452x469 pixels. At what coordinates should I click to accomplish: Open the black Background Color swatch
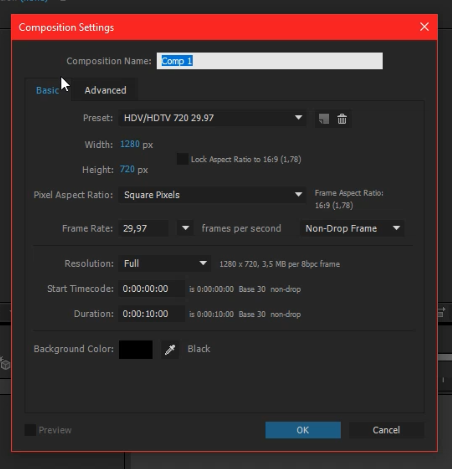(136, 349)
